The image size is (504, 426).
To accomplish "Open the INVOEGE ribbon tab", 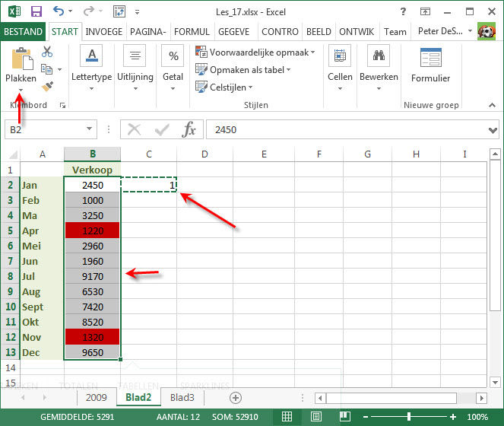I will click(104, 31).
